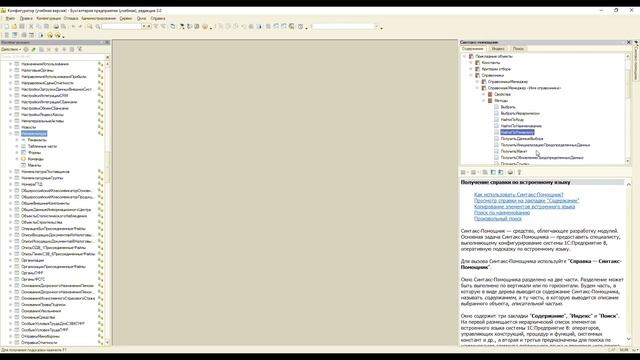
Task: Collapse the Справочники node in Синтакс-помощник
Action: tap(471, 76)
